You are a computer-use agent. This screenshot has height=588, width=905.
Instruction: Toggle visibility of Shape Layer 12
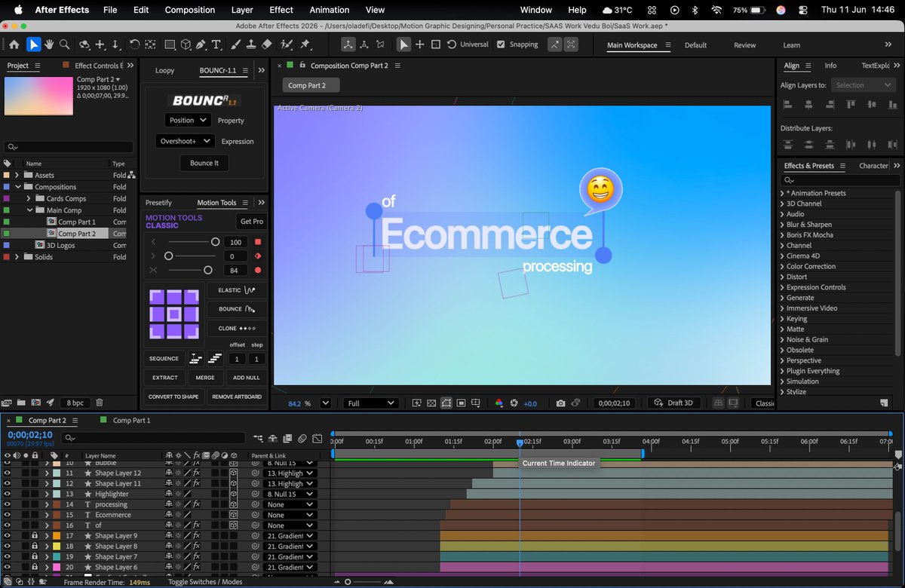8,473
